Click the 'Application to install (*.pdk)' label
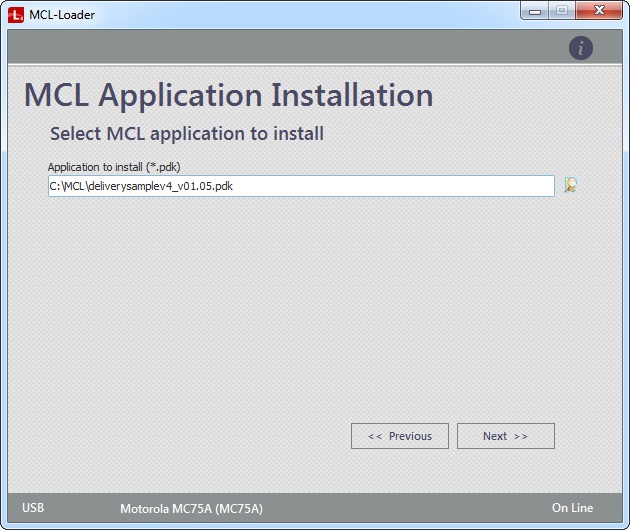The image size is (630, 530). 114,167
